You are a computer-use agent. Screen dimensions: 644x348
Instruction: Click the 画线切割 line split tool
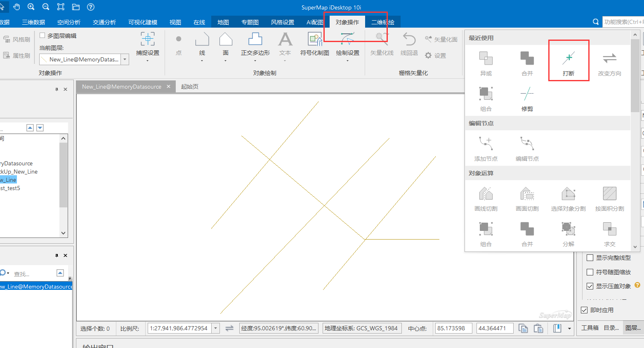pos(486,199)
